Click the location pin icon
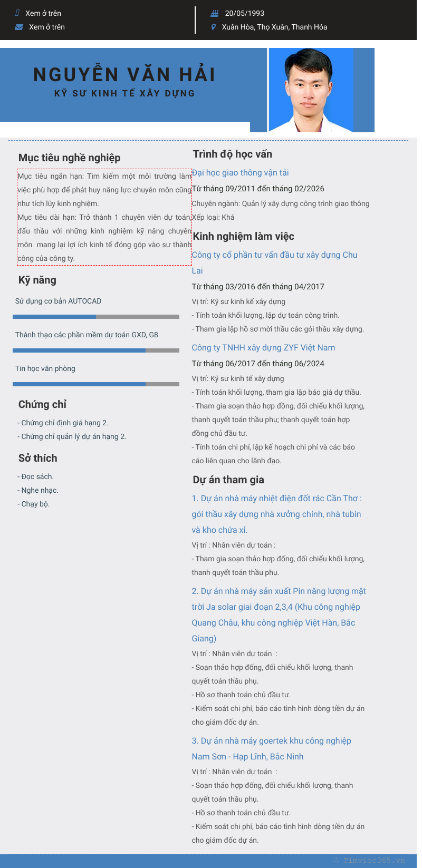This screenshot has width=422, height=868. click(214, 27)
